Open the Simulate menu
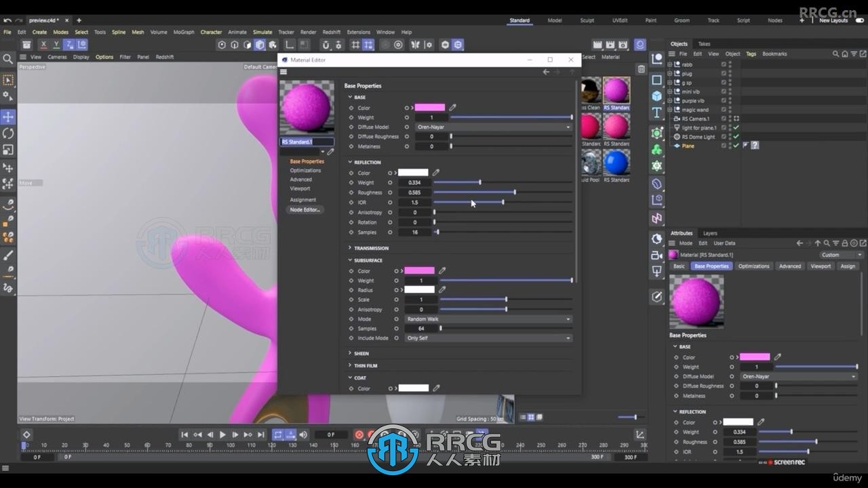The height and width of the screenshot is (488, 868). click(x=262, y=32)
